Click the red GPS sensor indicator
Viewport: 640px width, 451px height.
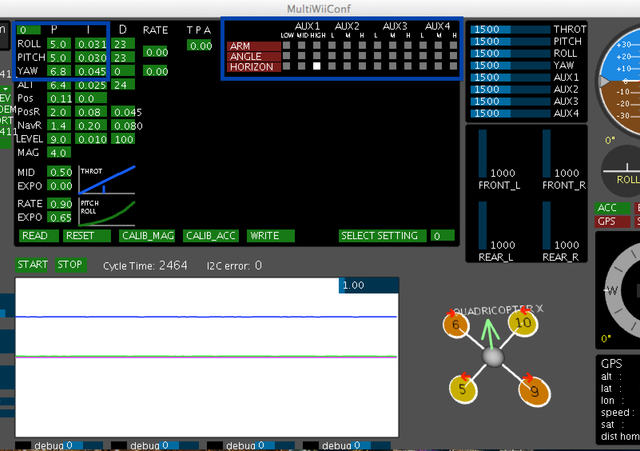tap(612, 221)
